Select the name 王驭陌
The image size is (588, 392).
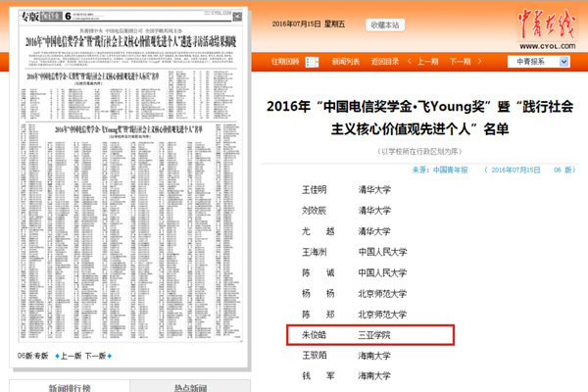tap(315, 355)
